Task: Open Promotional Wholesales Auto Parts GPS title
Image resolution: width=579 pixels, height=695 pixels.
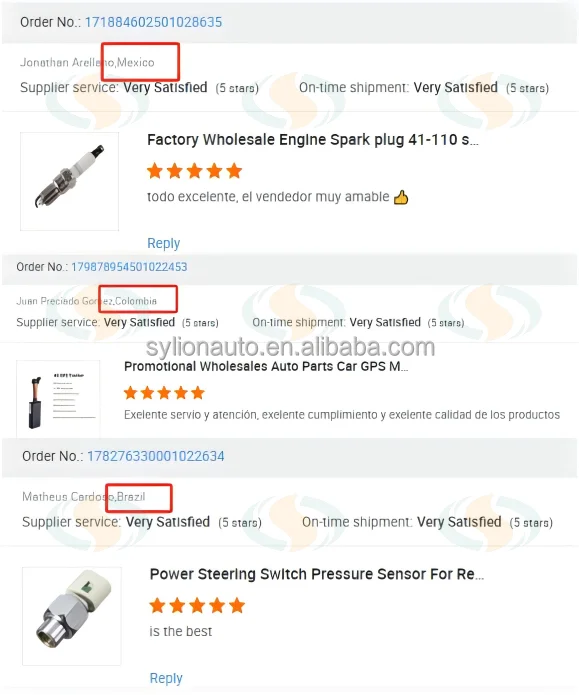Action: click(266, 367)
